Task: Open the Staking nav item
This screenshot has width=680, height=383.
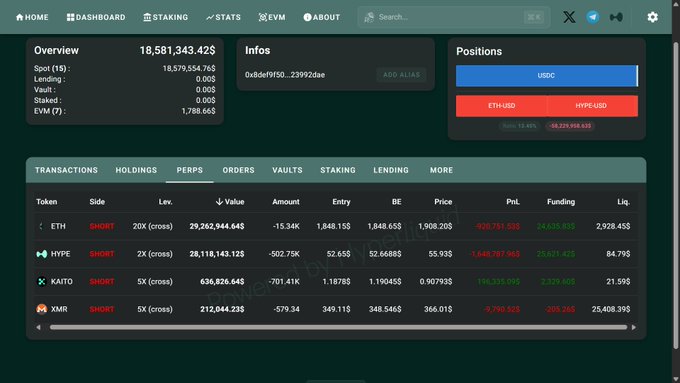Action: click(x=166, y=17)
